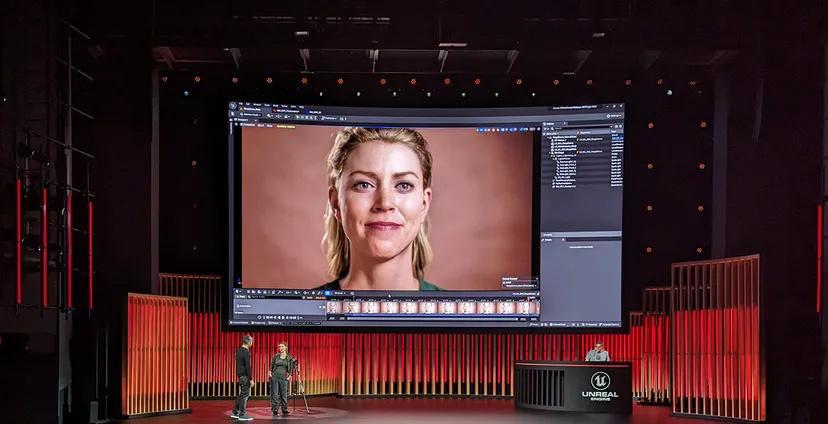Open the Edit menu in the editor
828x424 pixels.
pos(248,104)
